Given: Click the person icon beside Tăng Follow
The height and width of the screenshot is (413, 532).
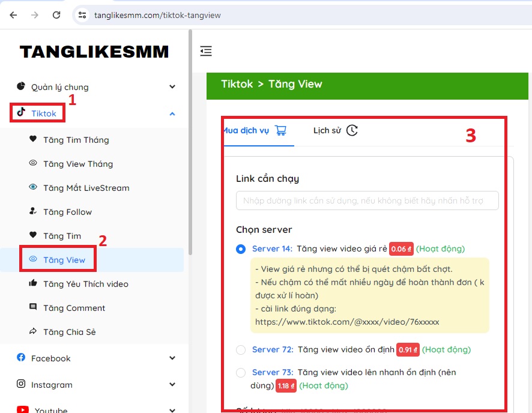Looking at the screenshot, I should [33, 211].
